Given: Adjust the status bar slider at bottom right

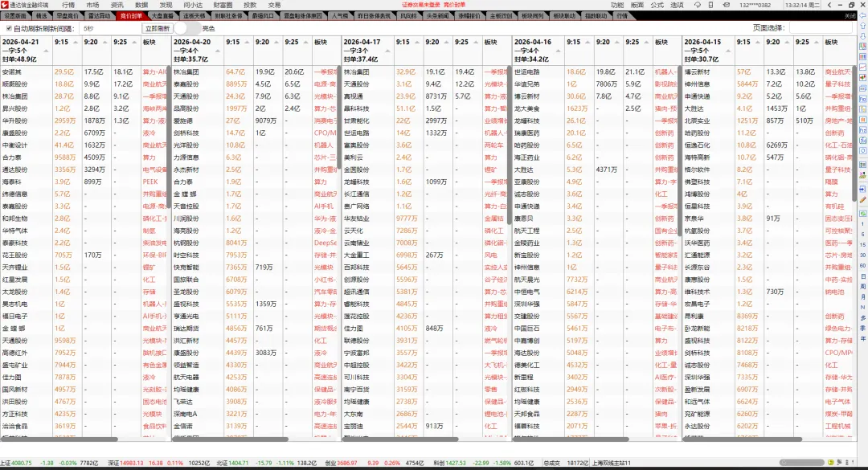Looking at the screenshot, I should pos(801,462).
